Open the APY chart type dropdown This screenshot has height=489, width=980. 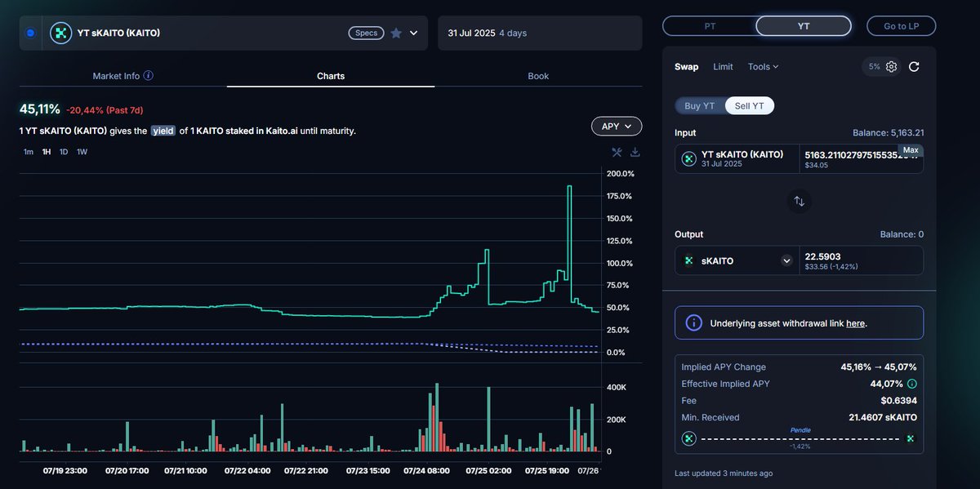pyautogui.click(x=617, y=127)
